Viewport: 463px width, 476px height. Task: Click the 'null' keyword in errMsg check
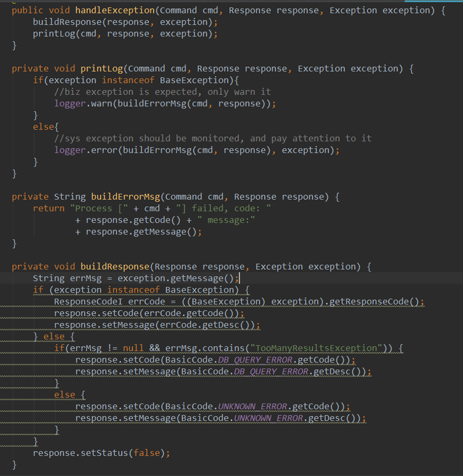click(x=133, y=348)
